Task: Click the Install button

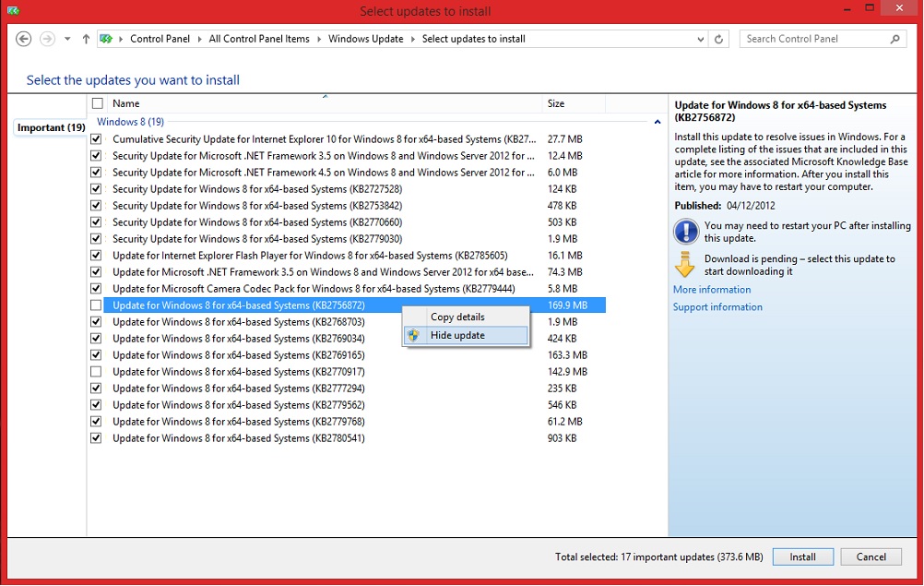Action: point(802,557)
